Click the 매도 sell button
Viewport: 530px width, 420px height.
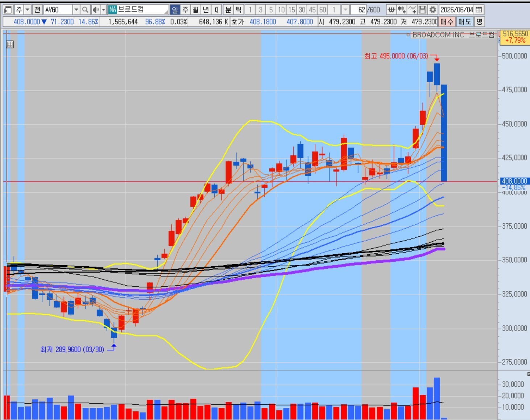pos(464,22)
